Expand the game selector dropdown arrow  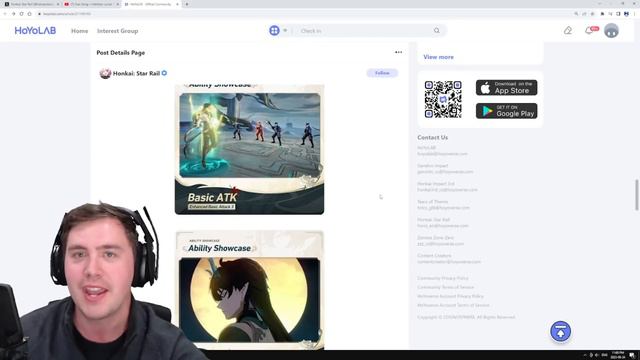tap(285, 31)
